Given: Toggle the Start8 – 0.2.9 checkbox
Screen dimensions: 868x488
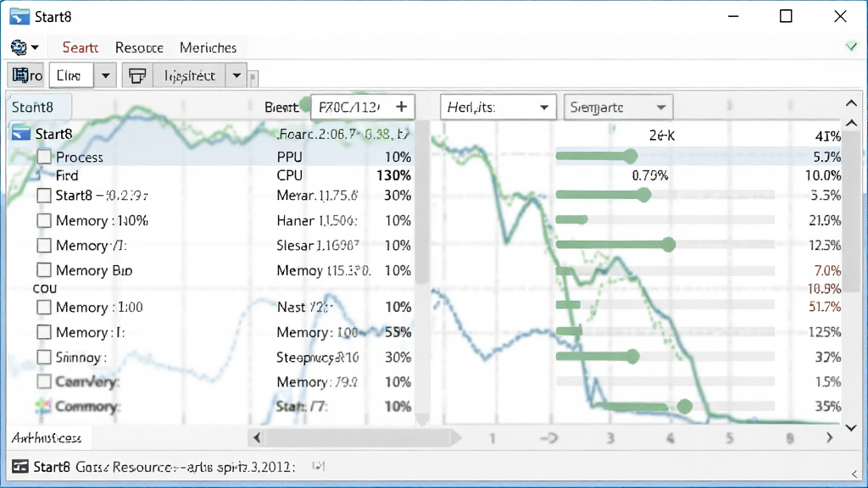Looking at the screenshot, I should [44, 196].
